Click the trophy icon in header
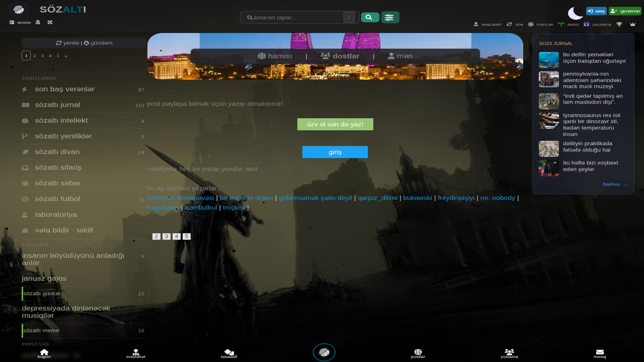 [x=619, y=24]
